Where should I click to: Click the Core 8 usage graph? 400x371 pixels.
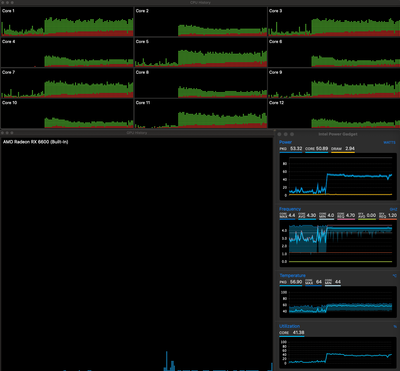point(201,83)
